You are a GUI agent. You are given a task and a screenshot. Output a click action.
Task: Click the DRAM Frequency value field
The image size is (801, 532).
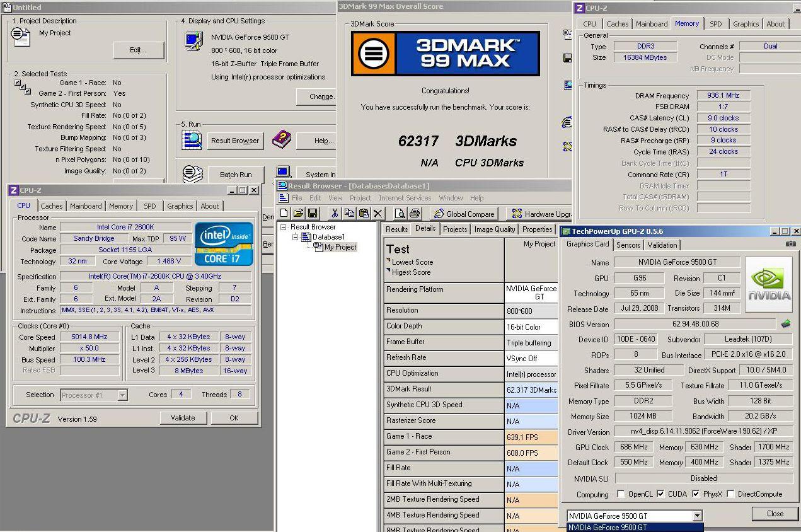pyautogui.click(x=723, y=96)
